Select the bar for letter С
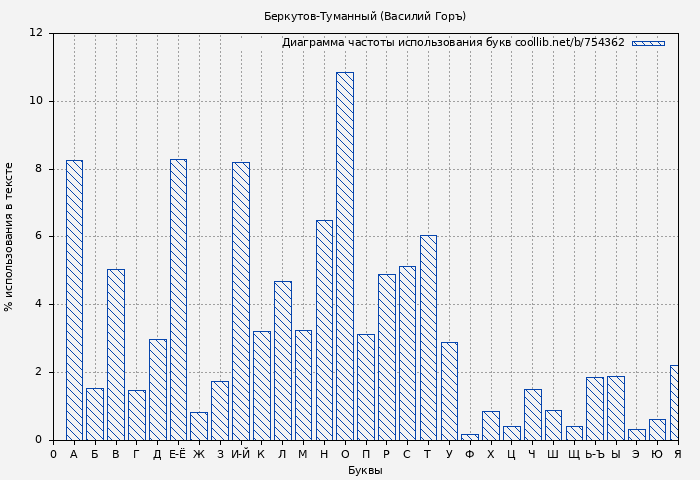Screen dimensions: 700x480 tap(407, 353)
